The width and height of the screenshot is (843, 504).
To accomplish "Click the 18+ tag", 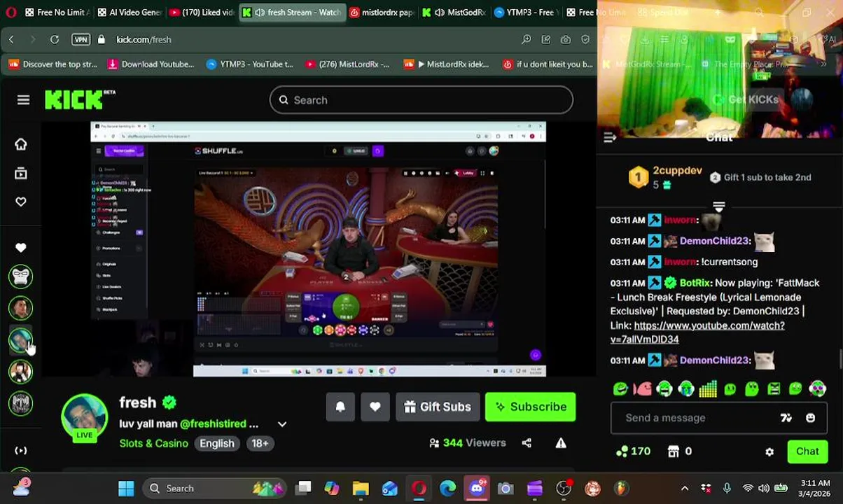I will click(260, 443).
